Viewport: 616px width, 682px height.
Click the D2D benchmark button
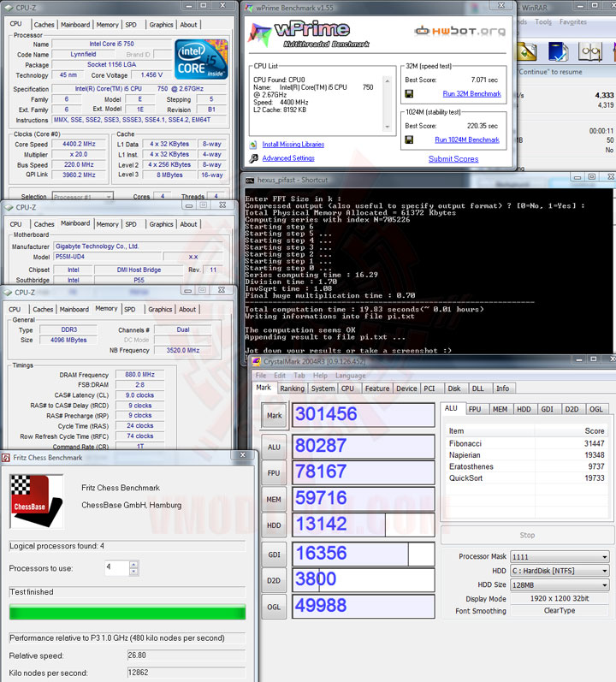274,581
